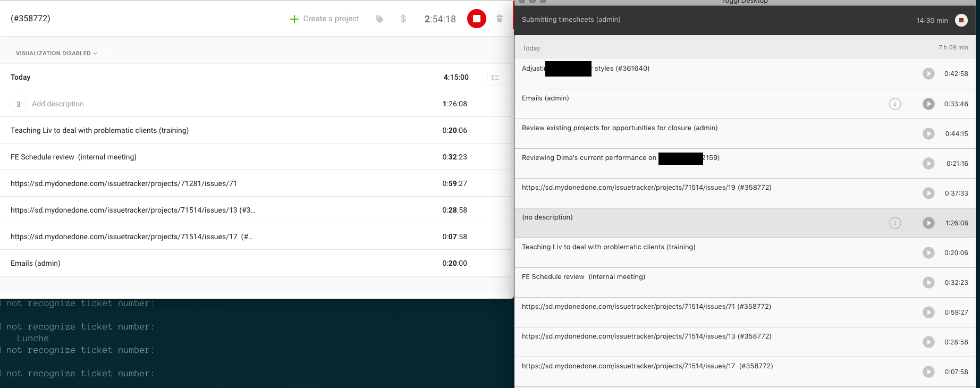
Task: Click the Lunche text in the terminal window
Action: [x=33, y=339]
